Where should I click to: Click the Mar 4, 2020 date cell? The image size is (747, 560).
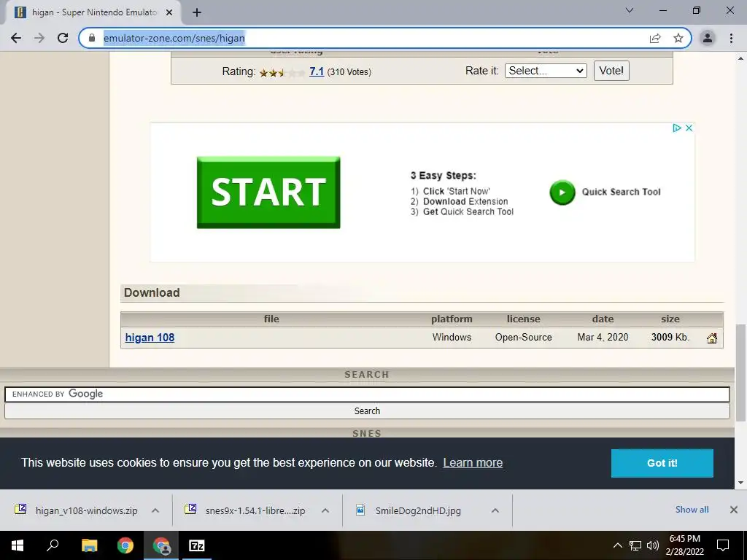pyautogui.click(x=603, y=337)
